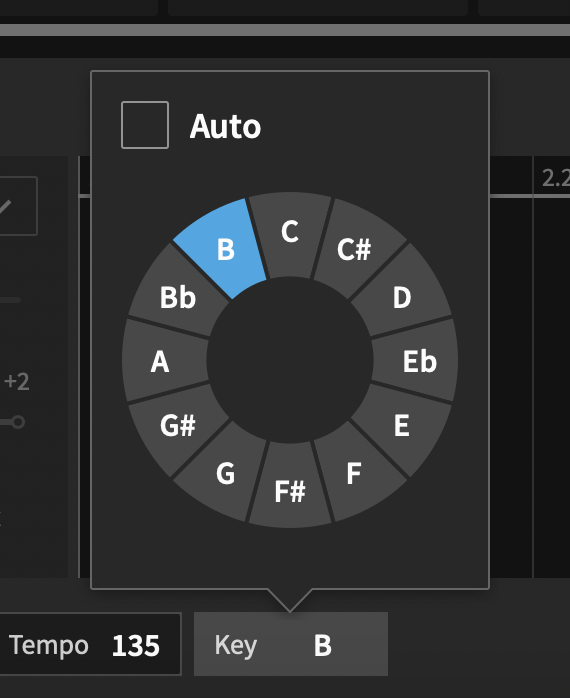570x698 pixels.
Task: Pick F in the key wheel
Action: click(355, 473)
